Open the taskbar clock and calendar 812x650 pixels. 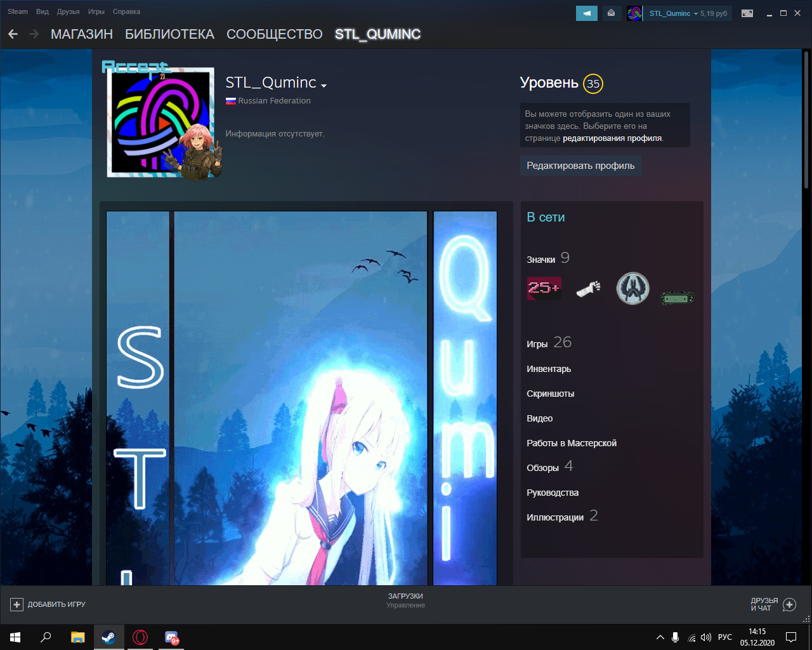tap(757, 637)
